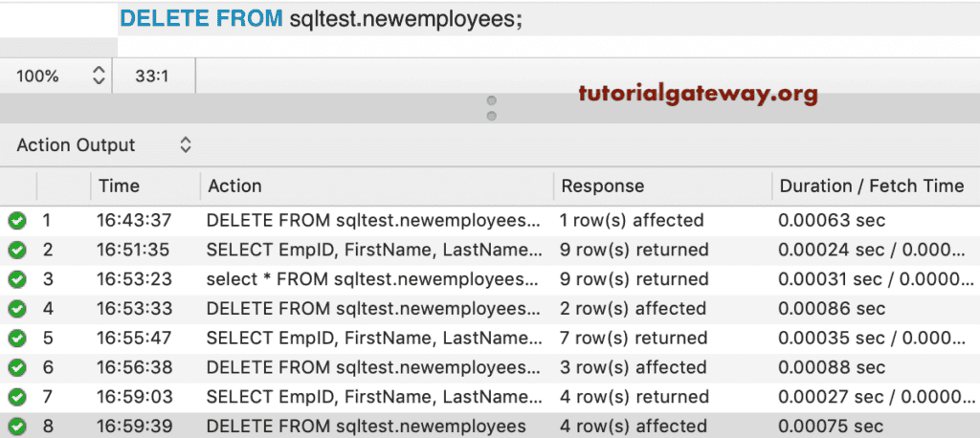Click the Response column header
980x438 pixels.
602,186
